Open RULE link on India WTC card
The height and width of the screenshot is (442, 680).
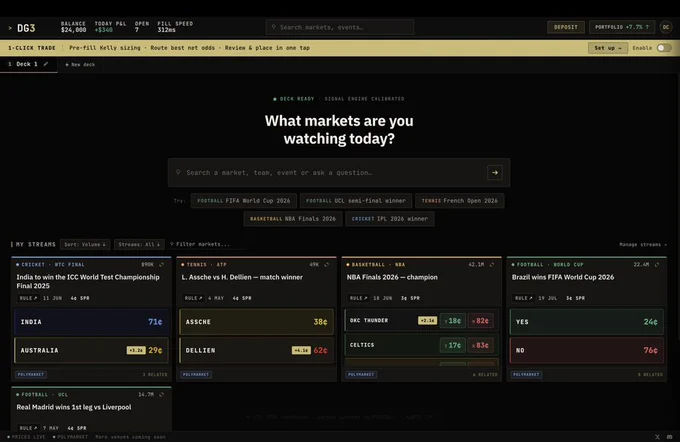point(28,298)
